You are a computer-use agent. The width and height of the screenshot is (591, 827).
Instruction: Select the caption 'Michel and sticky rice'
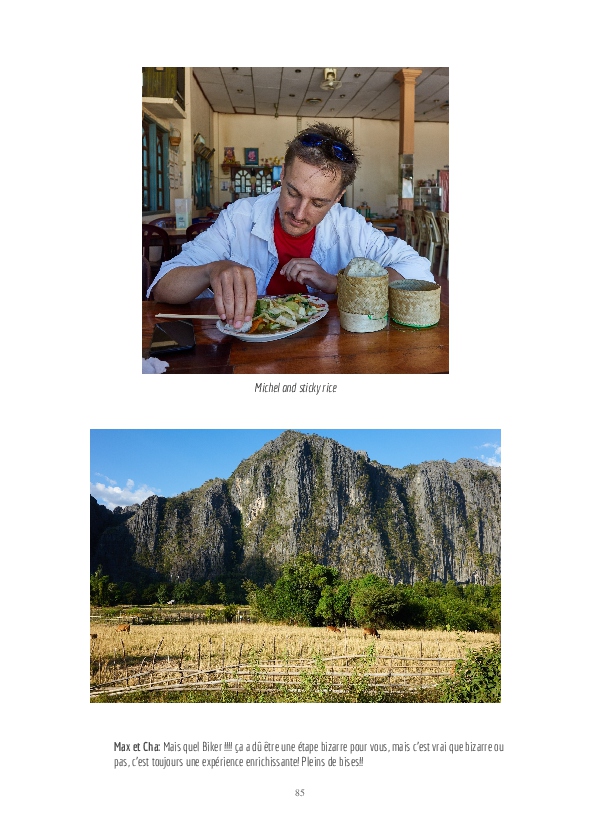pos(295,388)
